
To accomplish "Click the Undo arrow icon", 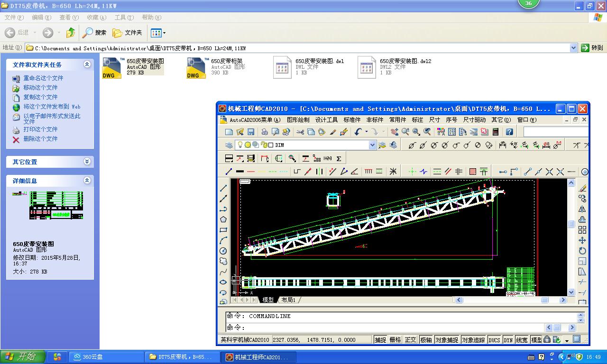I will [x=359, y=131].
